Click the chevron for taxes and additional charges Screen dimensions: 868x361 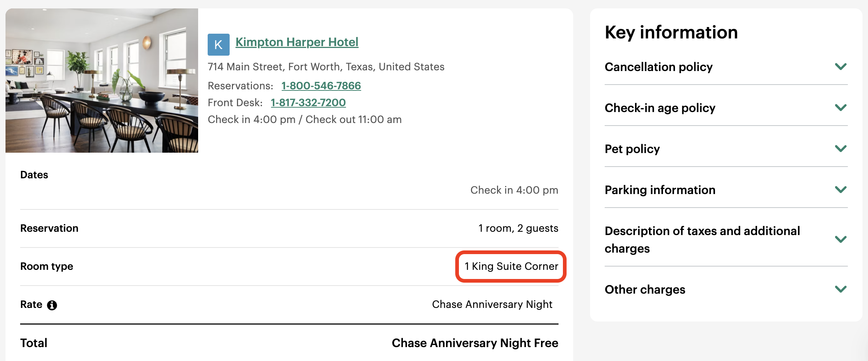(x=841, y=239)
